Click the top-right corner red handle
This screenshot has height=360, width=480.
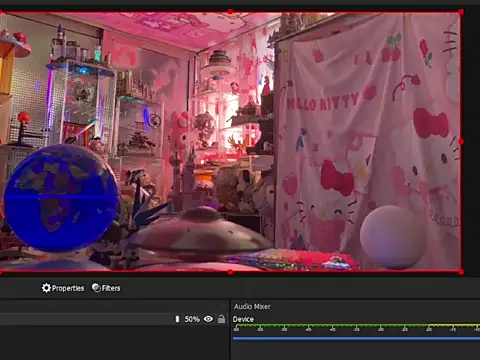461,12
